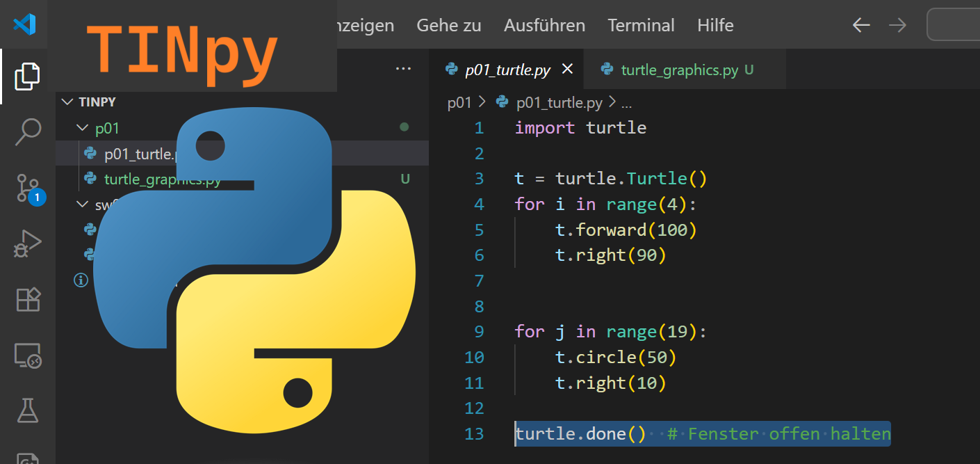The image size is (980, 464).
Task: Open the Explorer three-dot more actions menu
Action: point(403,68)
